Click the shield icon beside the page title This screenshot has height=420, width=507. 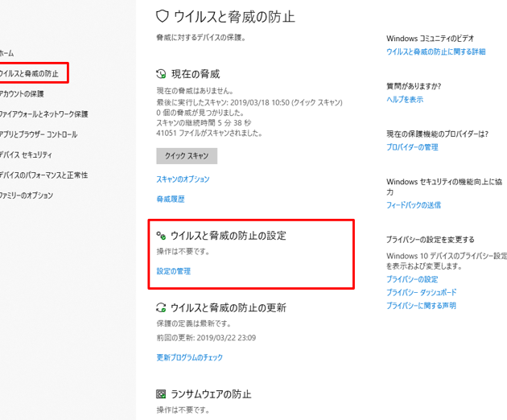[x=162, y=15]
